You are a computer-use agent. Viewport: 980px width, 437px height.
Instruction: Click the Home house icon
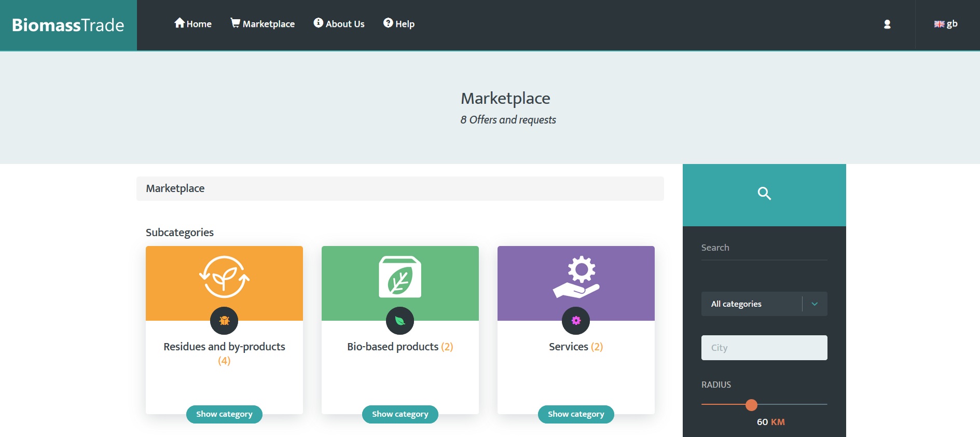coord(180,23)
